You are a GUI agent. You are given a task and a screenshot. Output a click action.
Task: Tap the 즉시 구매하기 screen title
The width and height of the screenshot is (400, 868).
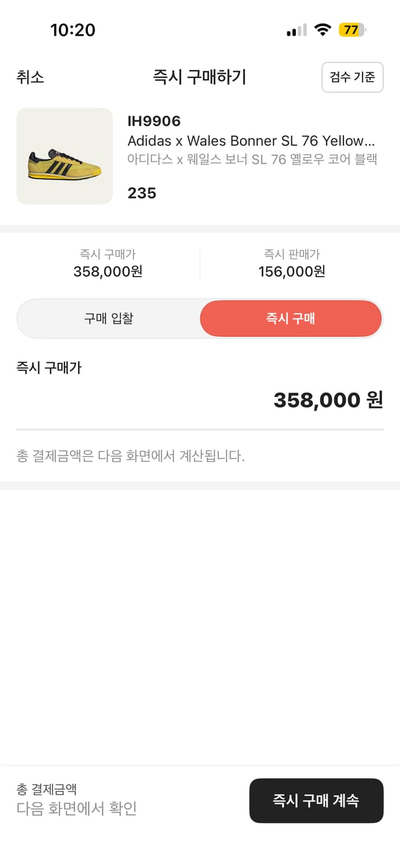[200, 77]
